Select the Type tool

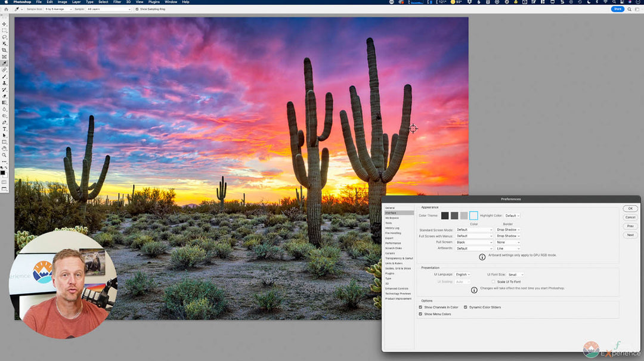tap(4, 129)
